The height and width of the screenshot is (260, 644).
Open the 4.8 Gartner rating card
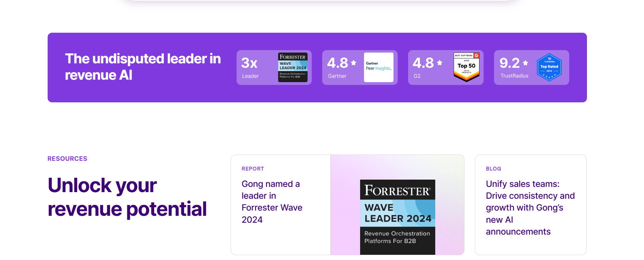(x=360, y=68)
